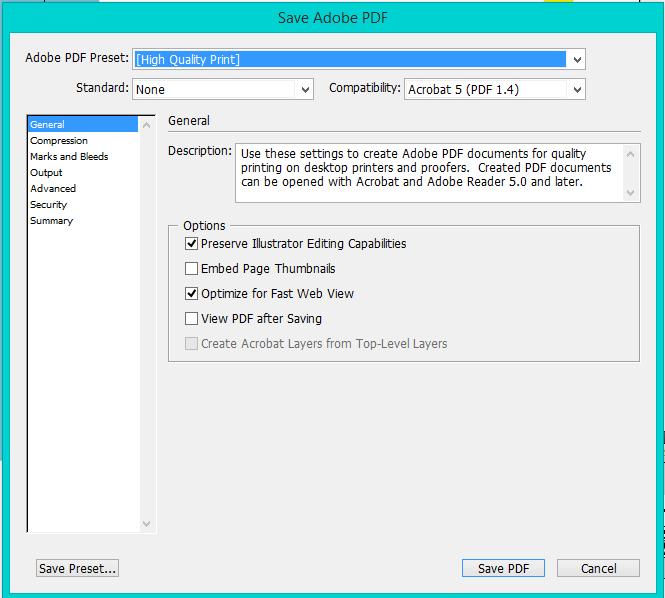Select the General category in the list
This screenshot has height=598, width=665.
coord(83,124)
